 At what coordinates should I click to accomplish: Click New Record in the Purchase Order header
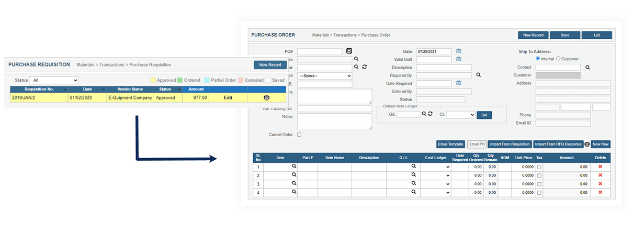pyautogui.click(x=533, y=35)
